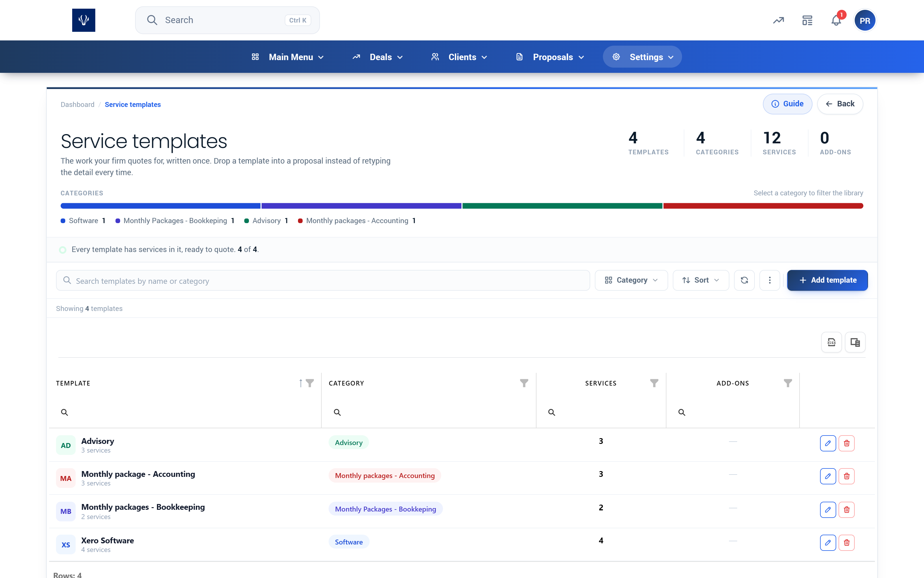The image size is (924, 578).
Task: Open the column chooser icon
Action: click(855, 342)
